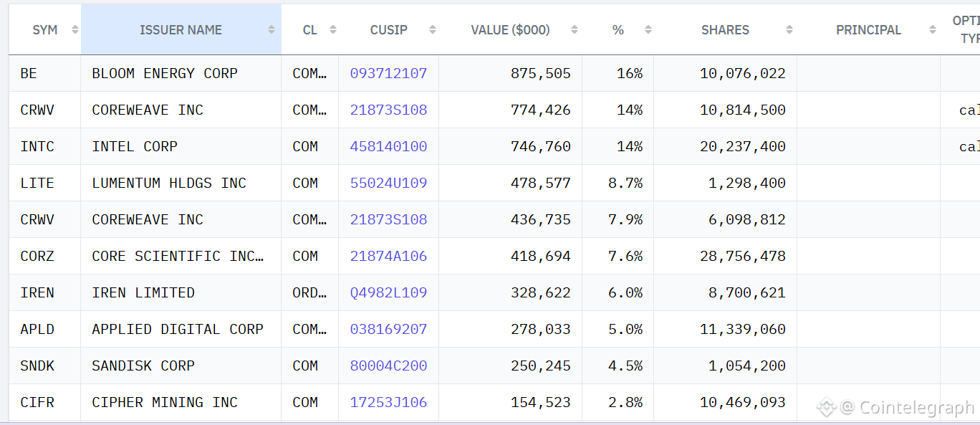Select the CIFR symbol cell
Viewport: 980px width, 425px height.
45,402
